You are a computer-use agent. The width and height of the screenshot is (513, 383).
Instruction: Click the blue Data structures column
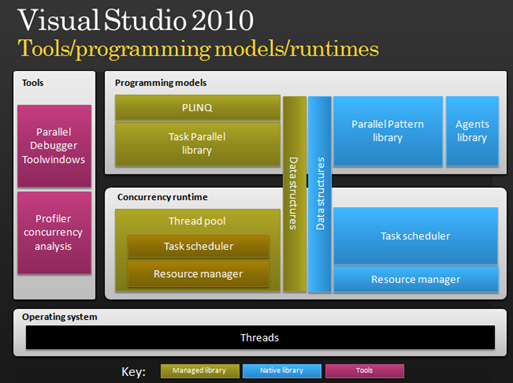pos(320,194)
